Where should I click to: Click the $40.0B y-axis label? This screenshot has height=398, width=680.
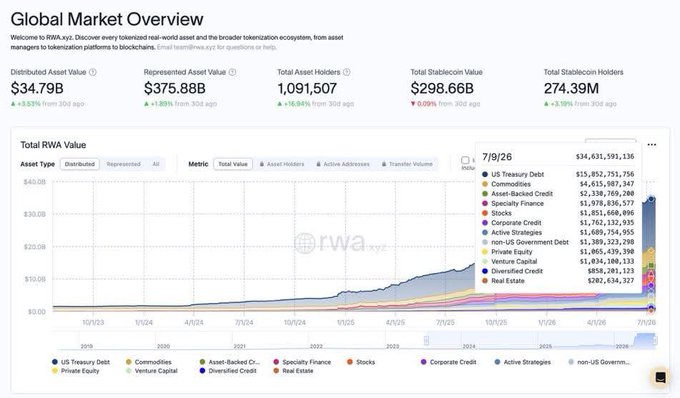pyautogui.click(x=35, y=182)
